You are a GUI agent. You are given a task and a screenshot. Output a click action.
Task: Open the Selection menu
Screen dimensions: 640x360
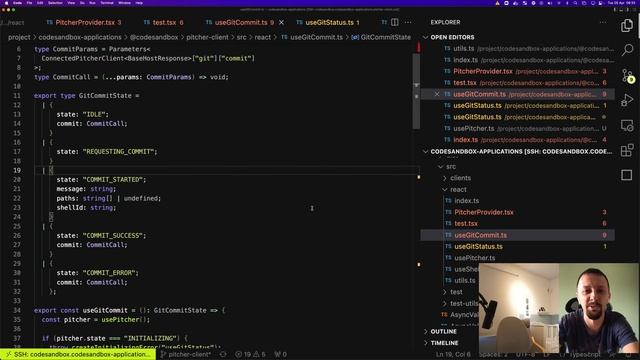[x=55, y=3]
